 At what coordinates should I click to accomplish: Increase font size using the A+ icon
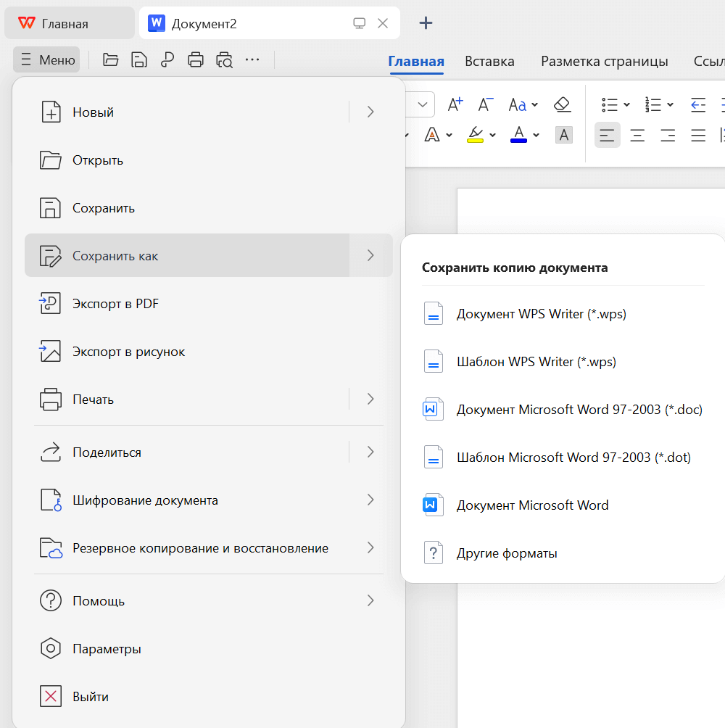455,104
